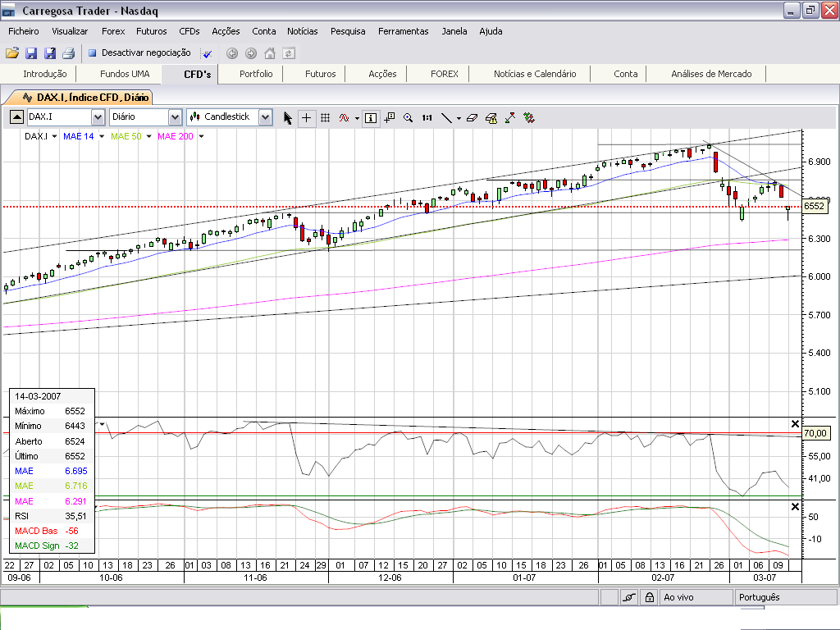Switch to the Fundos UMA tab
Image resolution: width=840 pixels, height=630 pixels.
click(x=125, y=74)
